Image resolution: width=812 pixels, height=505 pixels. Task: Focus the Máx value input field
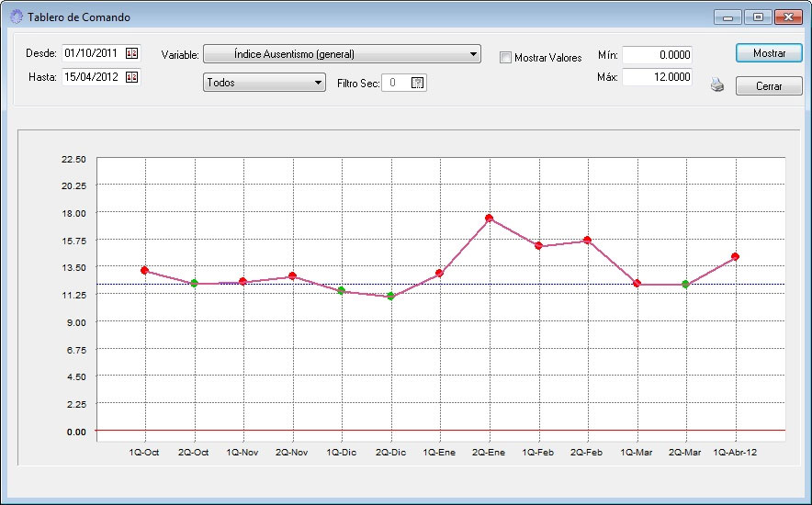point(657,78)
